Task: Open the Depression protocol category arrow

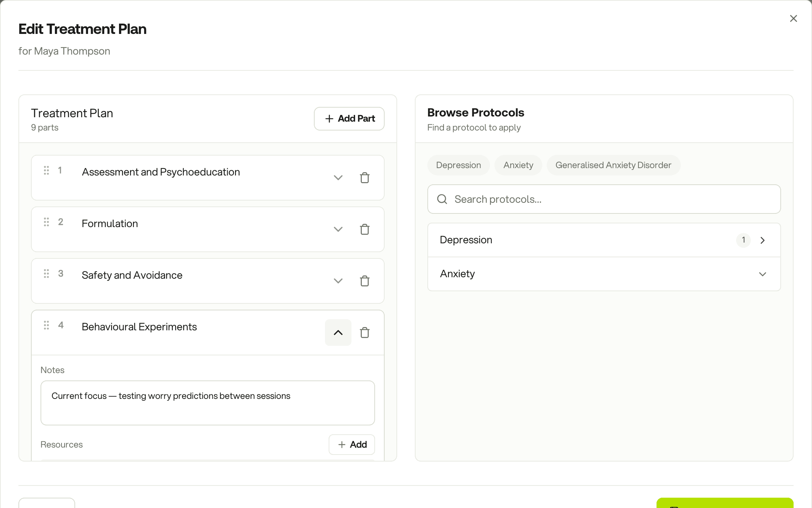Action: pos(763,240)
